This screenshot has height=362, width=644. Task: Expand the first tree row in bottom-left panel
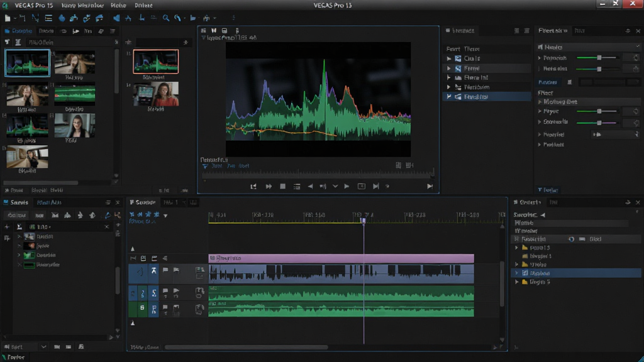click(x=19, y=236)
